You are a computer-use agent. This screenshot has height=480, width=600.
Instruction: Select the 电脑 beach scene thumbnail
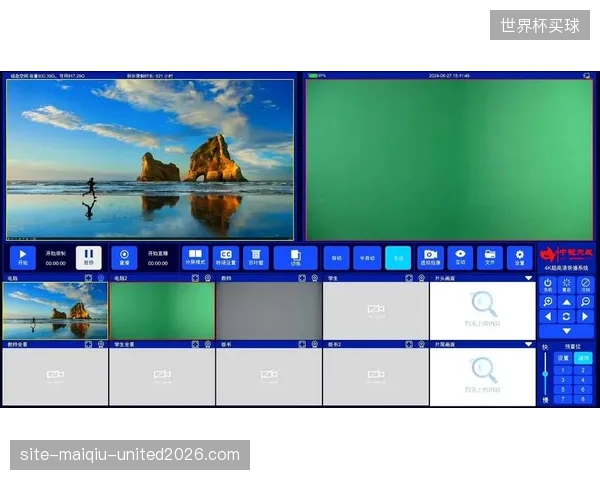click(x=55, y=311)
